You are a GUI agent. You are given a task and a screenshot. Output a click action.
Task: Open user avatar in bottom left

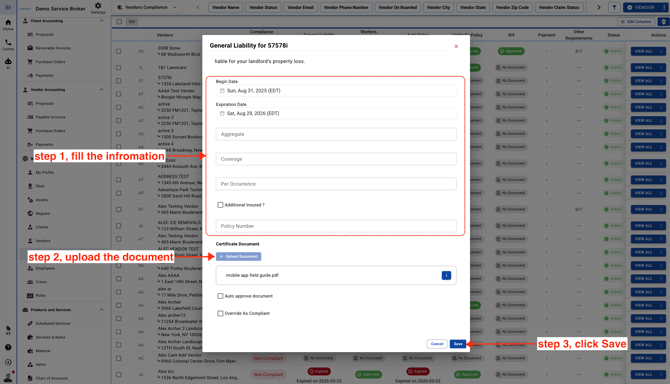coord(8,377)
